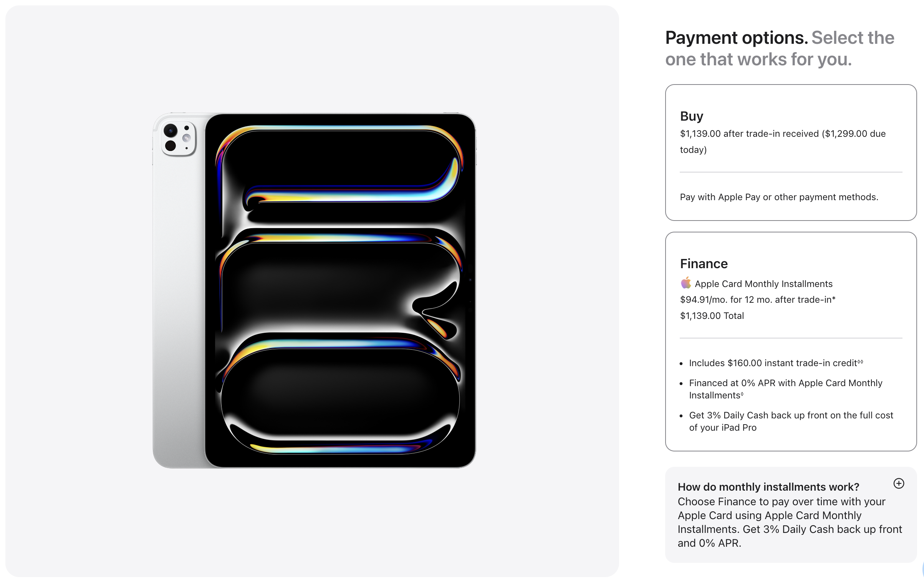
Task: Expand the plus icon in installments box
Action: point(899,483)
